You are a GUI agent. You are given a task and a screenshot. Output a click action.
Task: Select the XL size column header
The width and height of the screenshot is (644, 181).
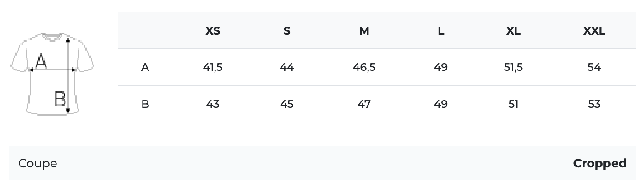point(513,31)
